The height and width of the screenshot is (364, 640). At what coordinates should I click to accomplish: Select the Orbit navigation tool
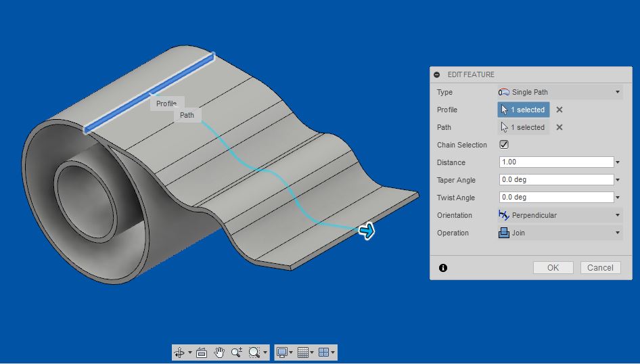179,352
